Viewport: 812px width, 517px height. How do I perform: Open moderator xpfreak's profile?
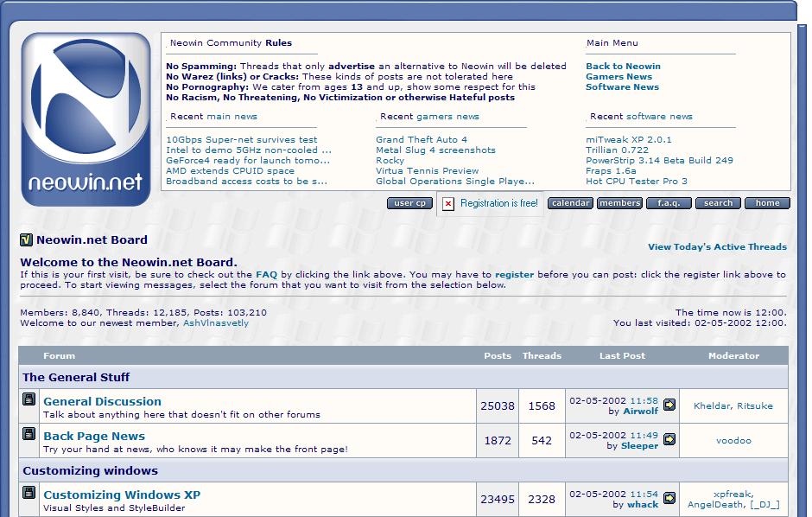[733, 495]
